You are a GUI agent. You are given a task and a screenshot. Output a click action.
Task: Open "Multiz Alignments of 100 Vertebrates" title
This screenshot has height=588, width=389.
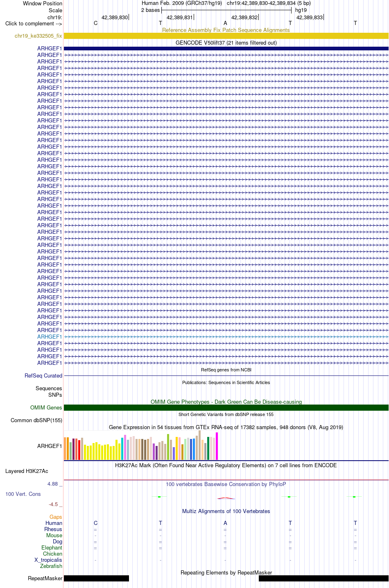[226, 511]
